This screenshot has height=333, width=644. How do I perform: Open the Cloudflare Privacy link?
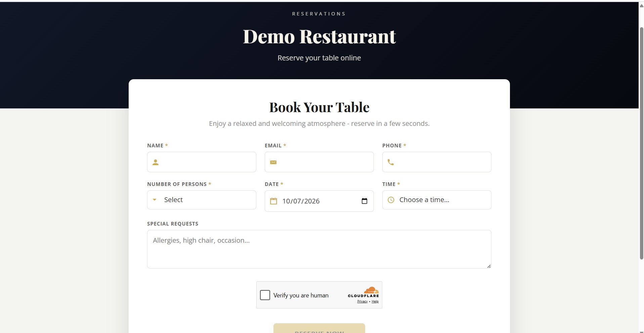point(362,301)
